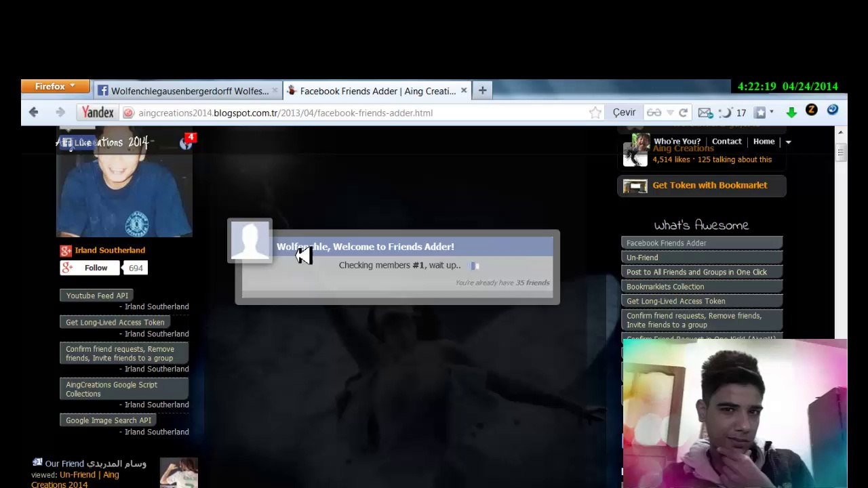Image resolution: width=868 pixels, height=488 pixels.
Task: Open the Firefox menu button
Action: tap(56, 87)
